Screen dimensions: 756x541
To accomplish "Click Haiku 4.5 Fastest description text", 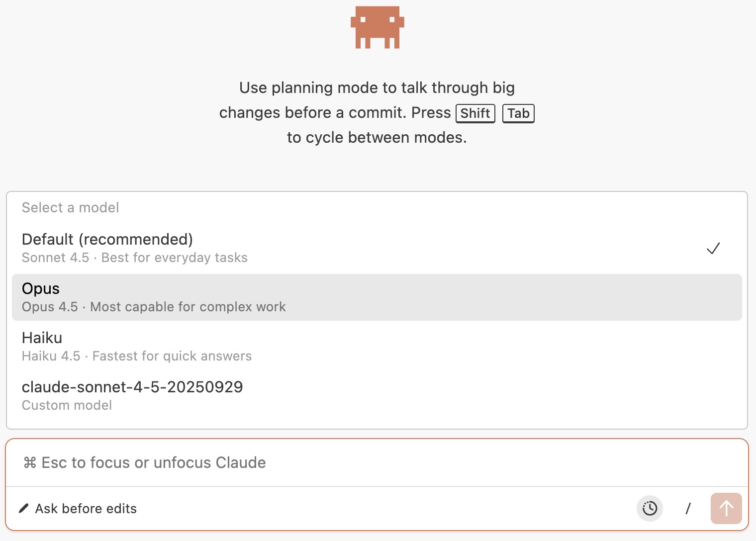I will point(137,356).
